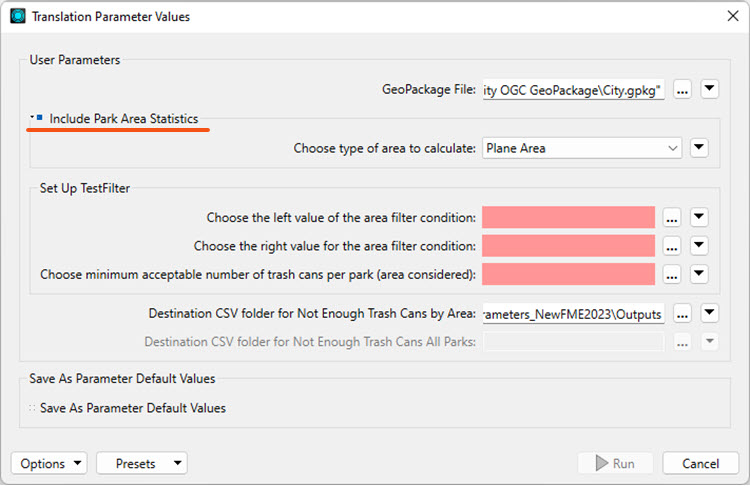Open the Plane Area combo box

[x=582, y=148]
